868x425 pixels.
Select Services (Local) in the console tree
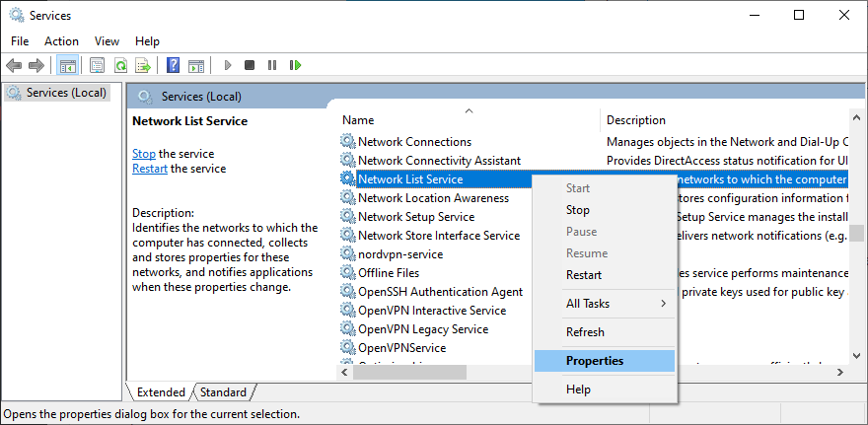pos(65,93)
